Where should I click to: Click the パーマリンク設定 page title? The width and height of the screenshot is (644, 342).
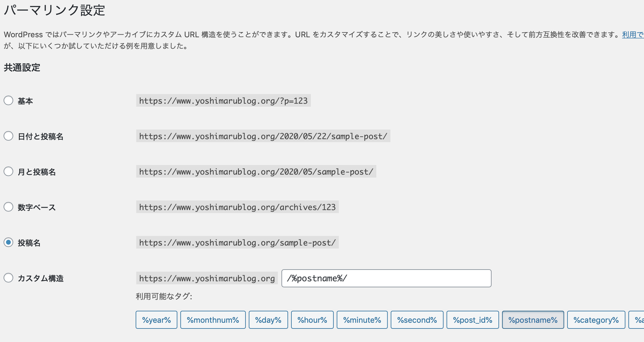coord(54,10)
